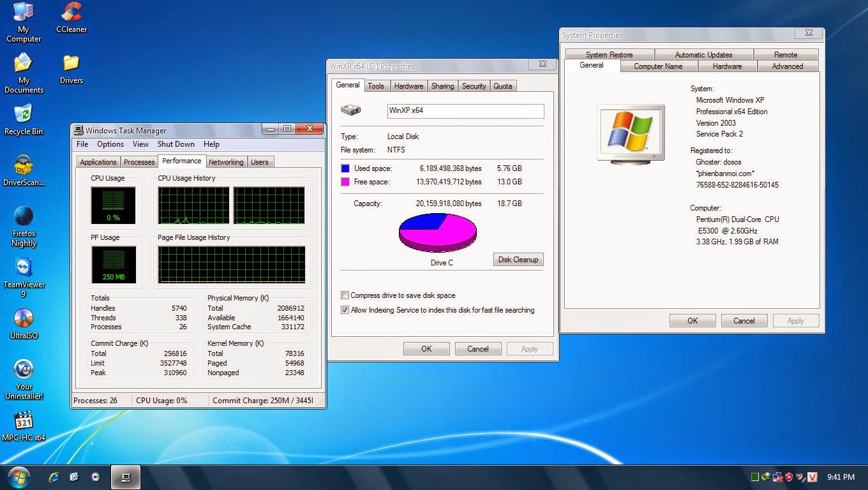Click the Task Manager taskbar button
868x490 pixels.
(x=126, y=477)
